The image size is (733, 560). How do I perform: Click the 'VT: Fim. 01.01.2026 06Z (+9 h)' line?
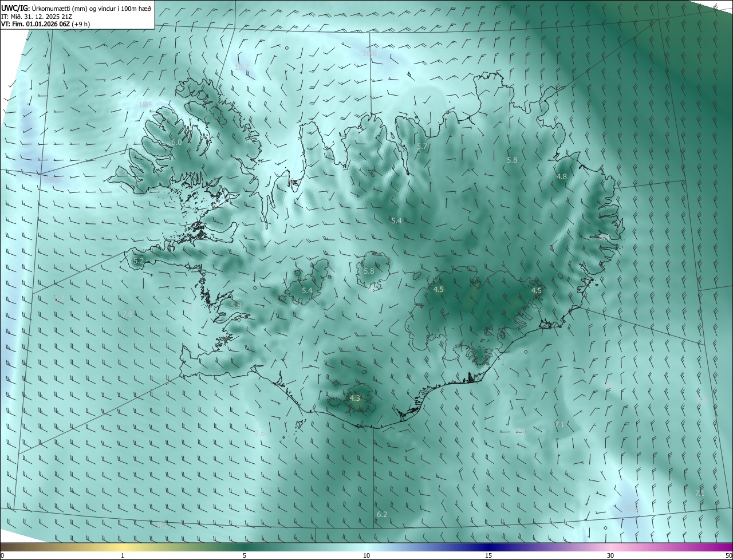(x=45, y=24)
